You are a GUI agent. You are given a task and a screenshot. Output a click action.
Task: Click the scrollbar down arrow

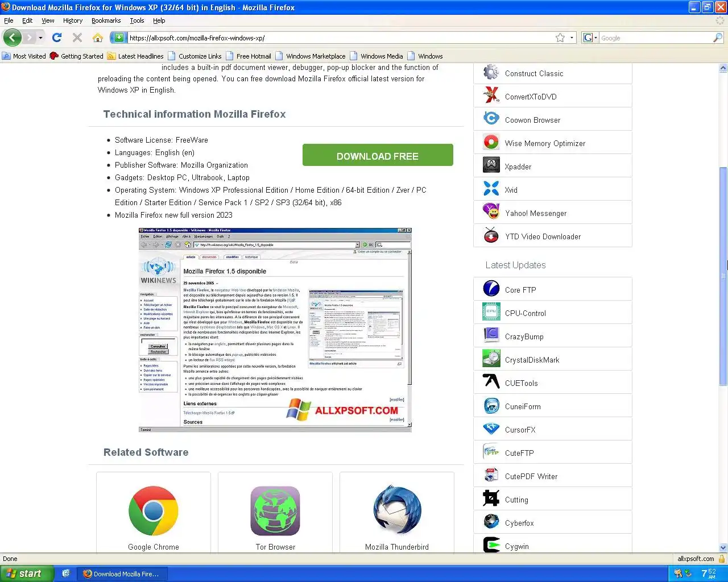click(723, 548)
